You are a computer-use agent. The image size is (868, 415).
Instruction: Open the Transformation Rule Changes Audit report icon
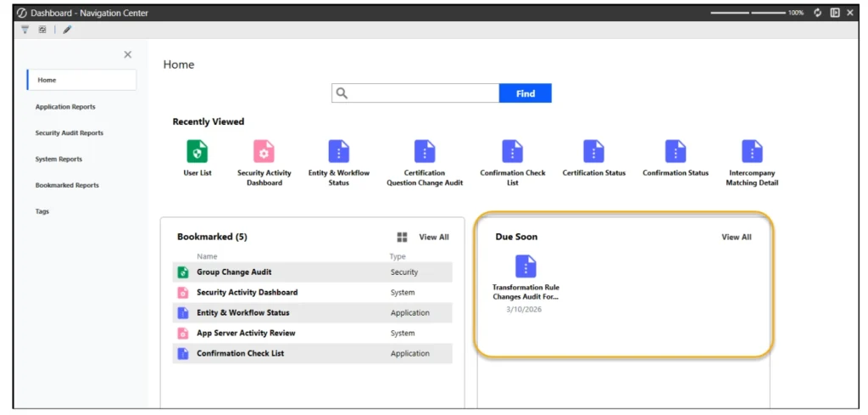[x=526, y=266]
